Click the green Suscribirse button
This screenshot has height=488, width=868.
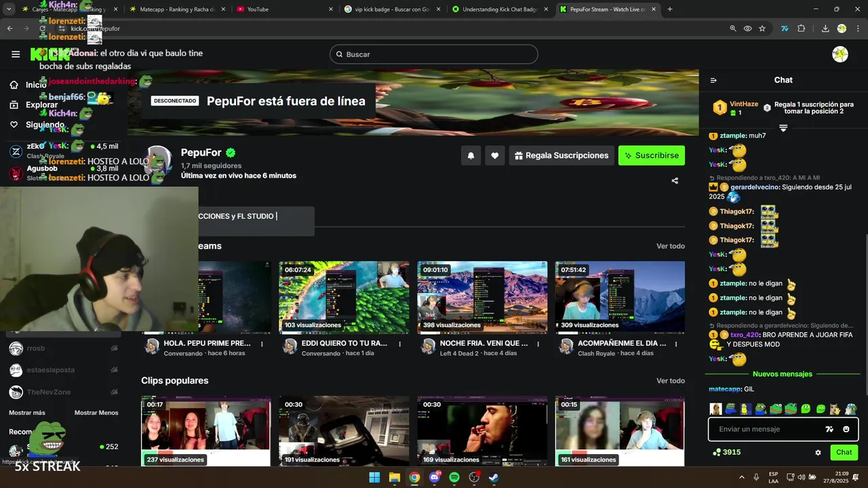coord(652,156)
